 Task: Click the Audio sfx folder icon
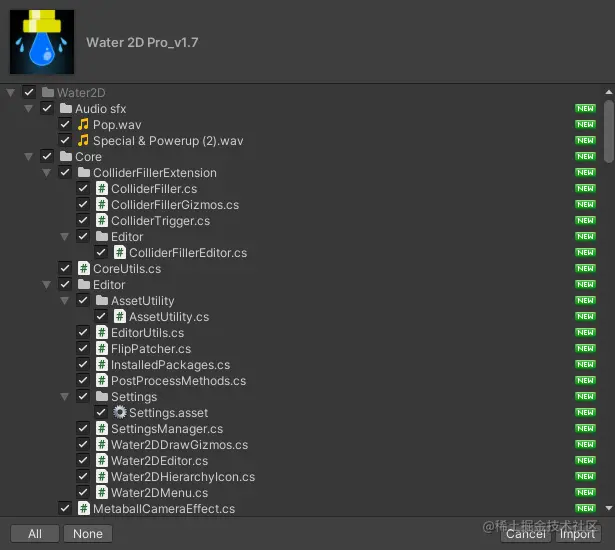66,108
